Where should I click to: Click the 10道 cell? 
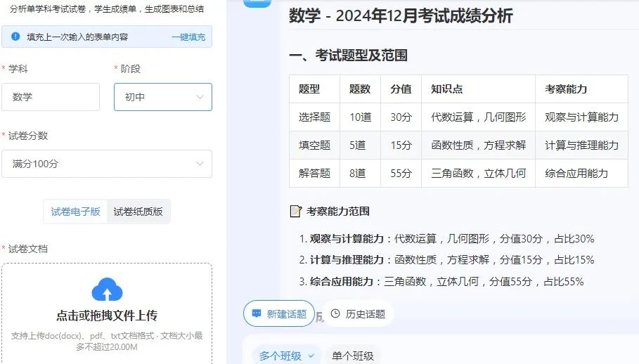(361, 117)
